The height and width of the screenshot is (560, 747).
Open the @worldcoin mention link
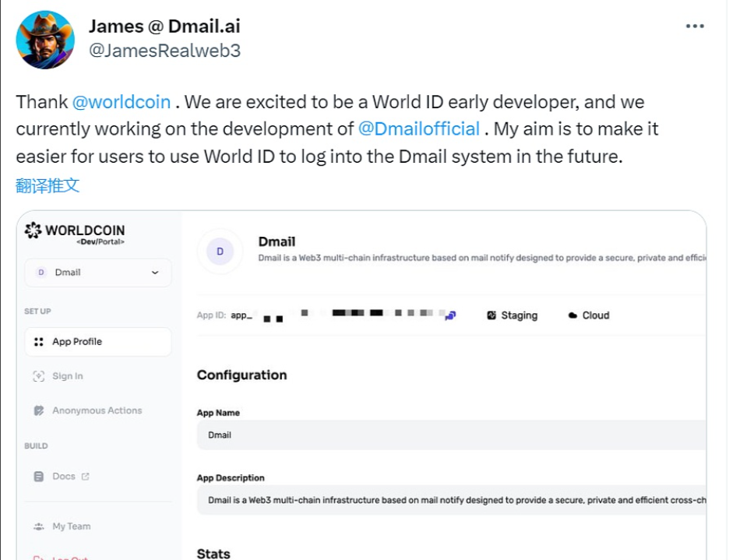click(121, 102)
